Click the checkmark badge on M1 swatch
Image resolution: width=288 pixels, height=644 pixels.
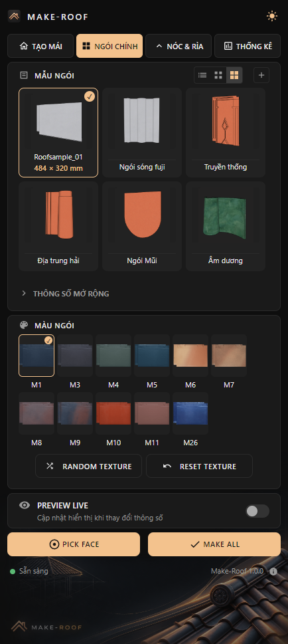tap(48, 340)
